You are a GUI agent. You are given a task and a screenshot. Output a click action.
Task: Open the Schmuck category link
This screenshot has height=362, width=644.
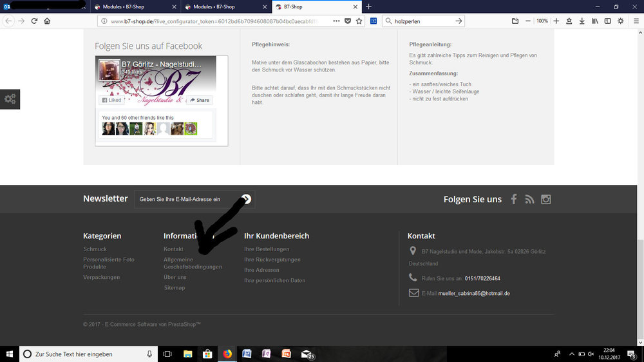(95, 249)
